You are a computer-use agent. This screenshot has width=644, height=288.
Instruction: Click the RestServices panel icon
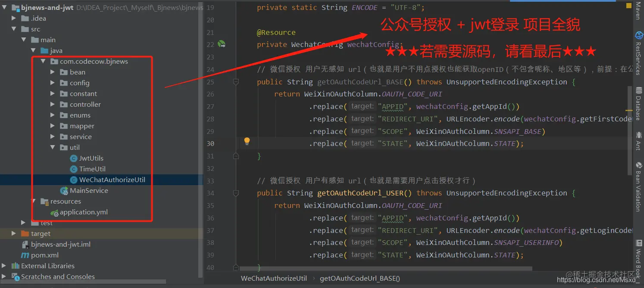pos(638,35)
